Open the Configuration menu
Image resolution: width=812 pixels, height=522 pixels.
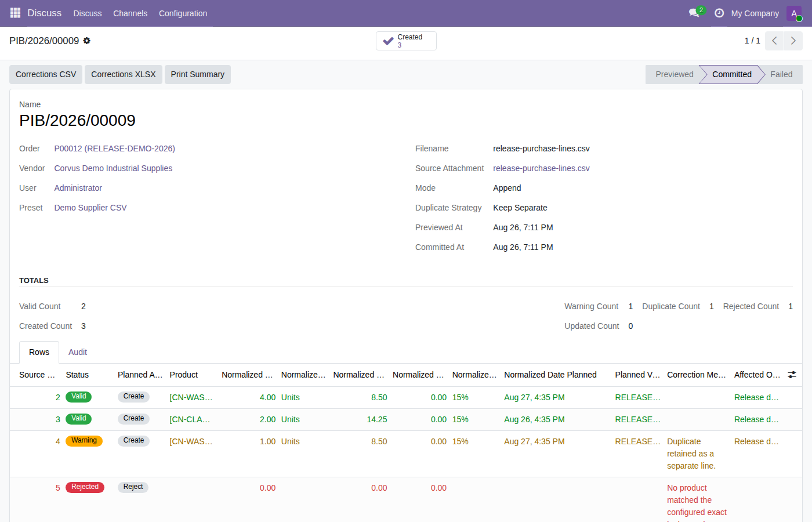(183, 13)
